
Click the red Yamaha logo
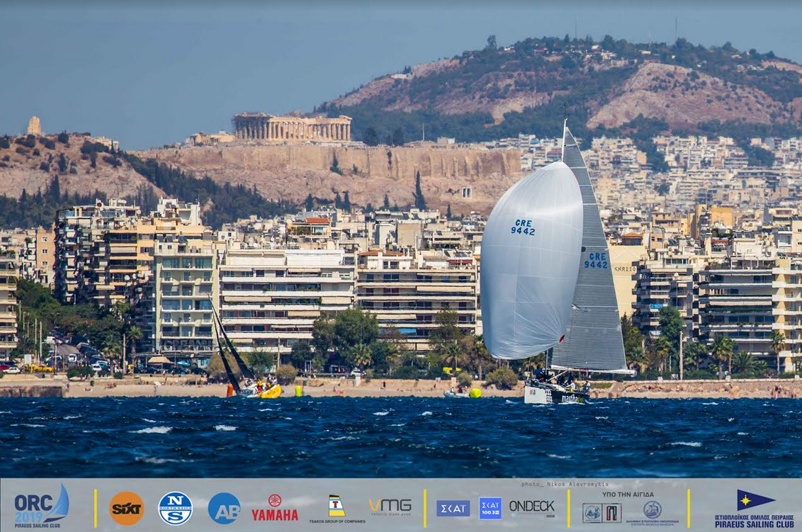pyautogui.click(x=275, y=509)
